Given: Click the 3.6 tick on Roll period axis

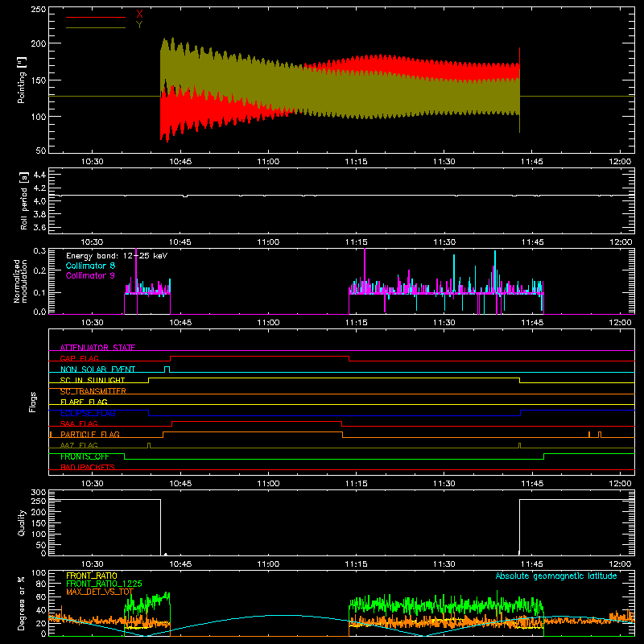Looking at the screenshot, I should click(x=39, y=228).
